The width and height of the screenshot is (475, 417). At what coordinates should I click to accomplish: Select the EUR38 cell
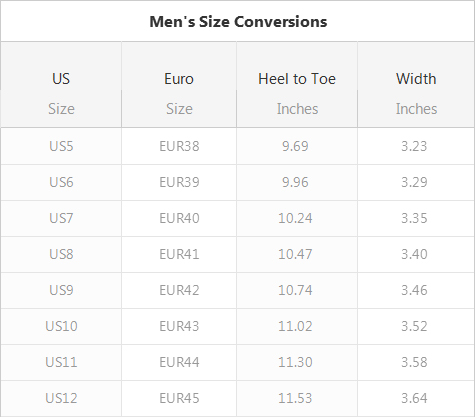[179, 146]
